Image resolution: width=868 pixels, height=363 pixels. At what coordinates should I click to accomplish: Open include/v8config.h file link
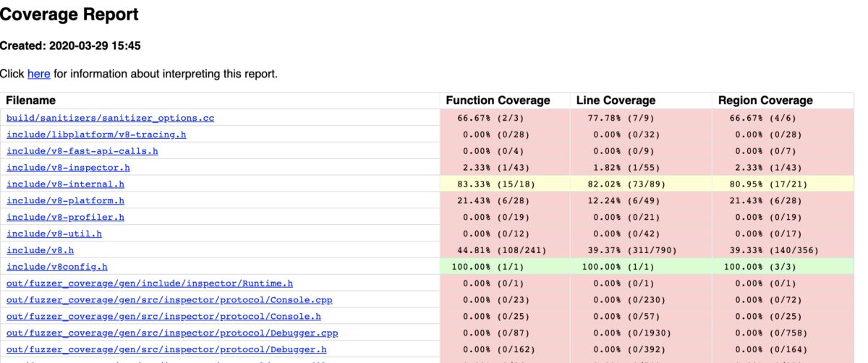coord(57,268)
